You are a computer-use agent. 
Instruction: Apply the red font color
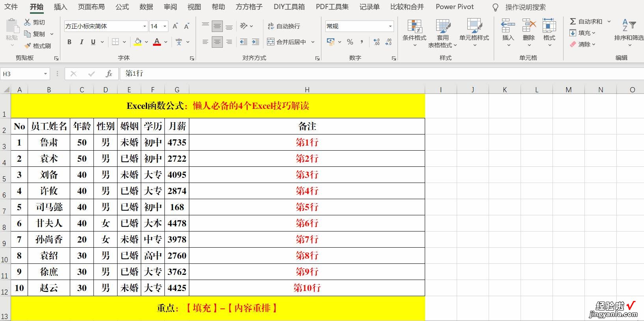click(x=157, y=42)
